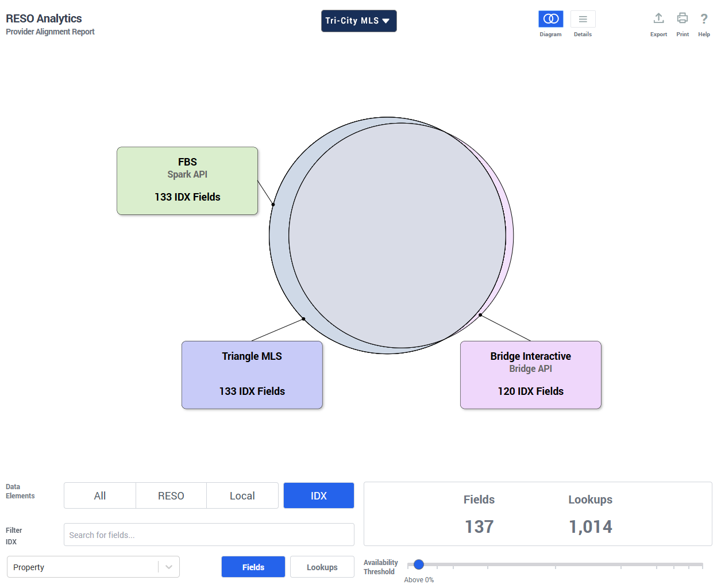Image resolution: width=721 pixels, height=588 pixels.
Task: Switch to the Lookups tab
Action: (x=322, y=567)
